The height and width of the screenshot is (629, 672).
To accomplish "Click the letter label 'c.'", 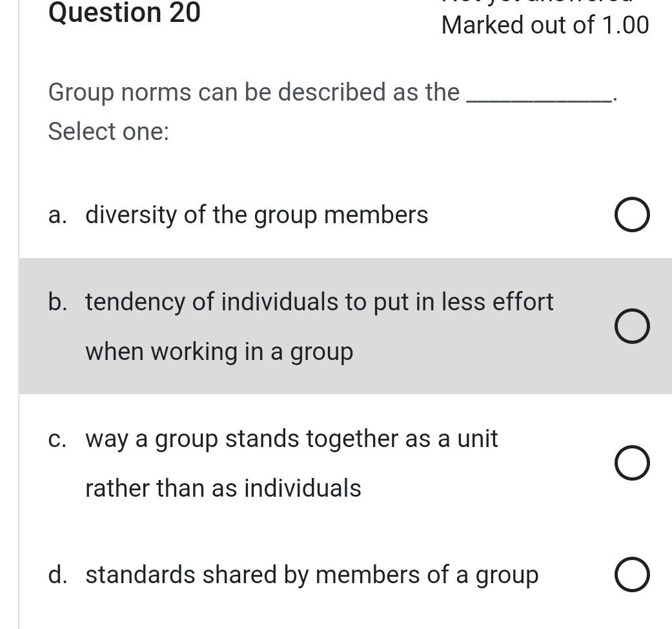I will (x=57, y=438).
